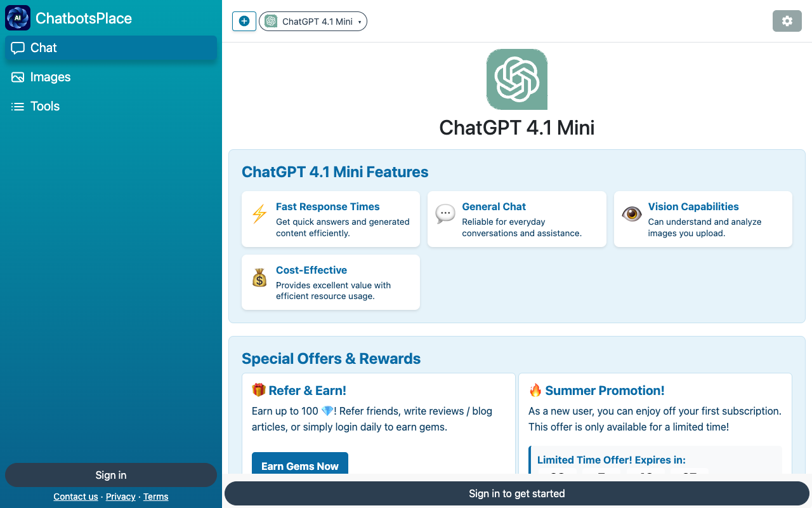The image size is (812, 508).
Task: Click the General Chat card title
Action: 494,206
